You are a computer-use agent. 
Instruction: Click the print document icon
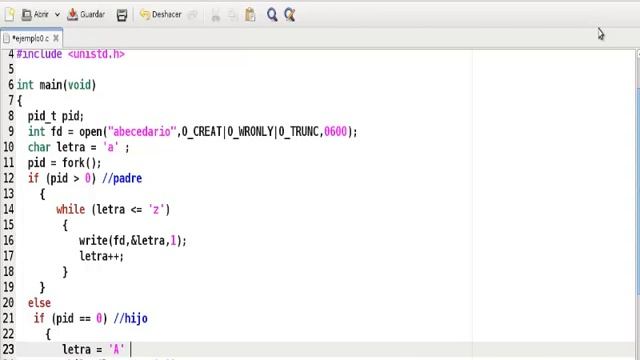coord(122,15)
